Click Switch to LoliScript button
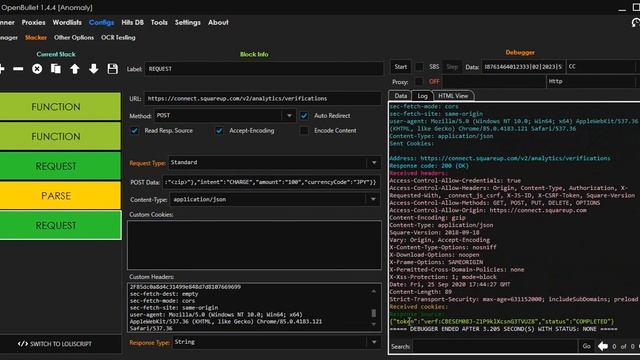The image size is (640, 360). coord(55,344)
